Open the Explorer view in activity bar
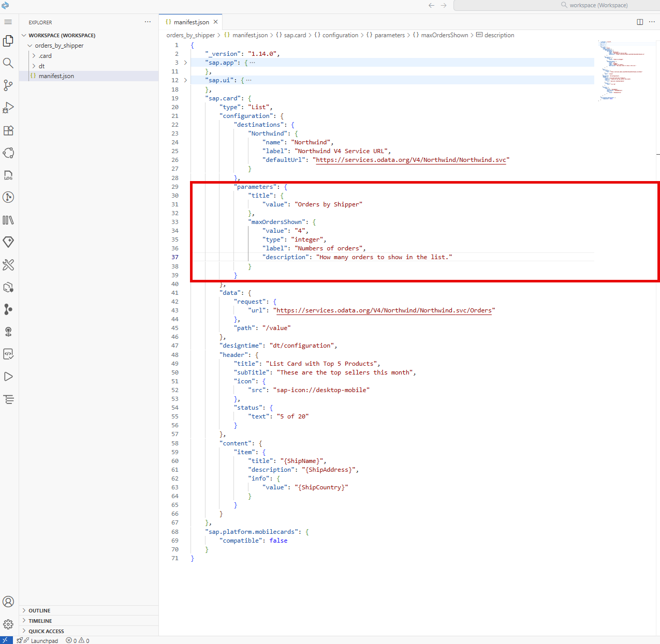The width and height of the screenshot is (660, 644). click(8, 41)
